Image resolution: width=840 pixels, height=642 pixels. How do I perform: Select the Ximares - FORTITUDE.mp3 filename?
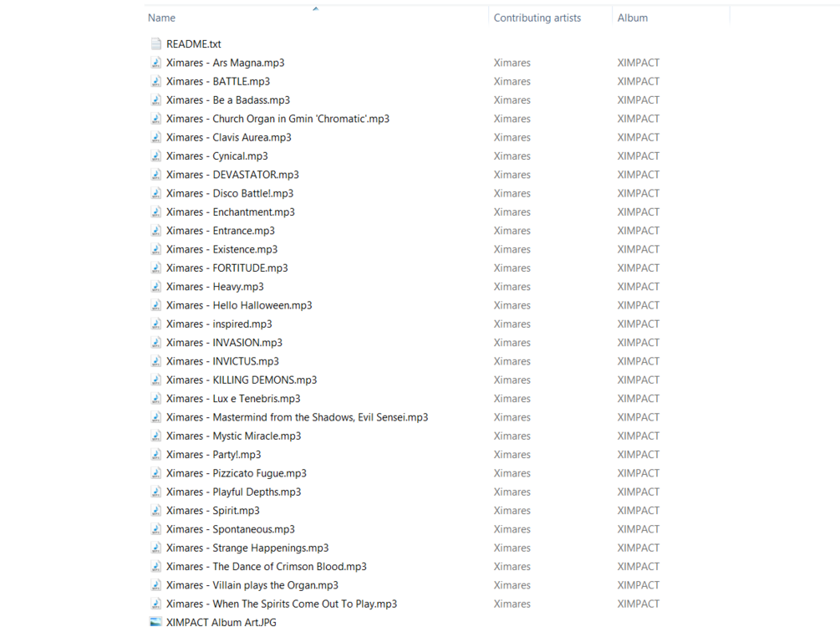pyautogui.click(x=227, y=268)
